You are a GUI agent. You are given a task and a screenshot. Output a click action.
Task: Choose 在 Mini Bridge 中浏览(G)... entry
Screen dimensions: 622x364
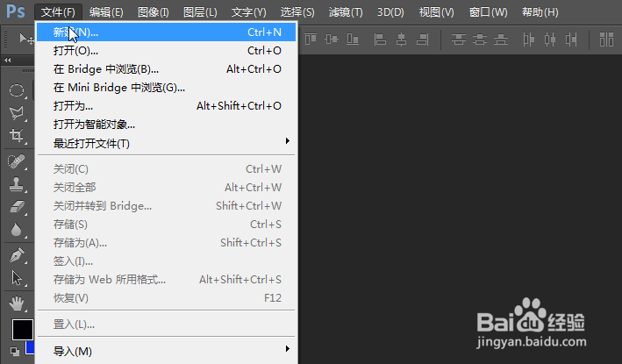166,87
